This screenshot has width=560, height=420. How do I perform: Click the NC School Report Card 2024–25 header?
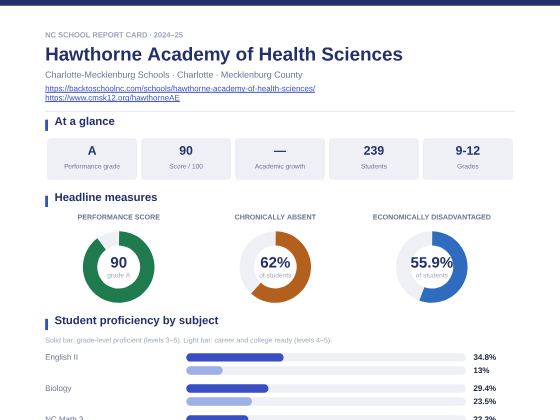pos(114,35)
